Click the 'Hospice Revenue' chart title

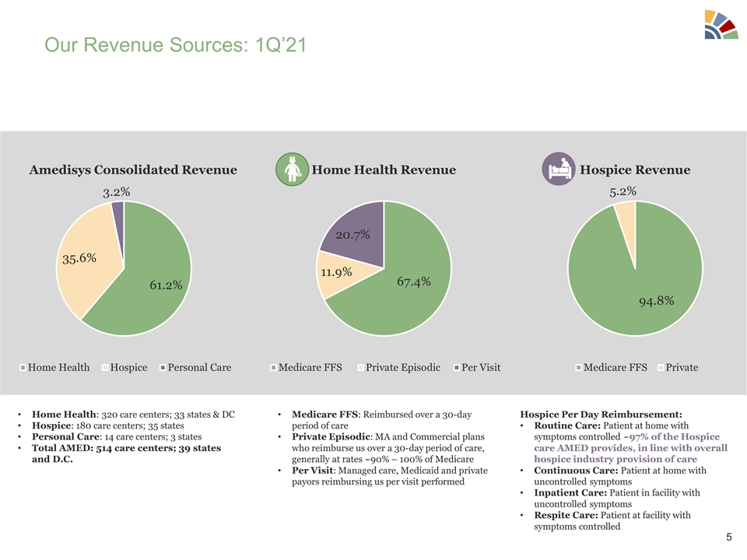point(635,170)
